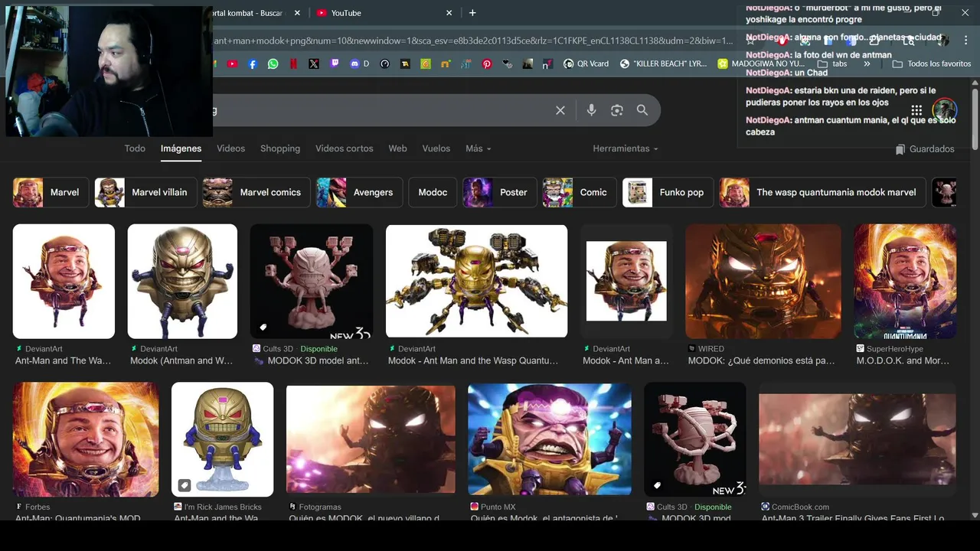Open the SuperHeroHype Quantumania poster thumbnail
This screenshot has height=551, width=980.
tap(905, 281)
